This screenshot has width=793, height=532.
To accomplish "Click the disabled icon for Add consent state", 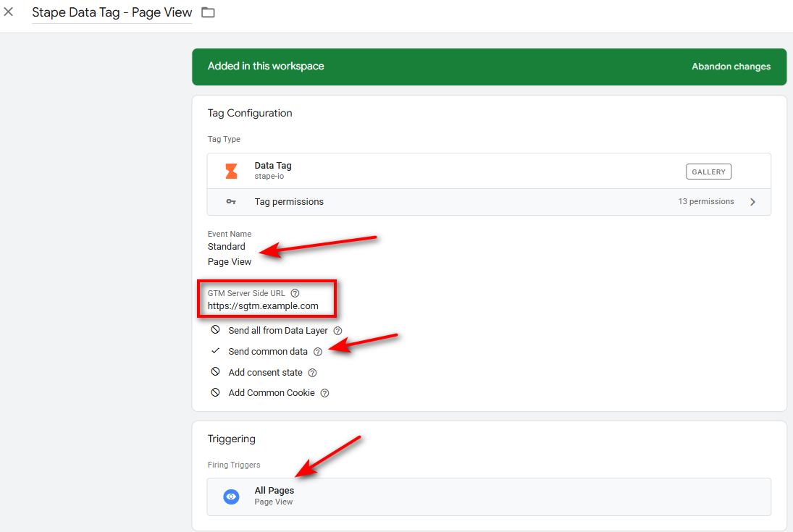I will pyautogui.click(x=215, y=372).
